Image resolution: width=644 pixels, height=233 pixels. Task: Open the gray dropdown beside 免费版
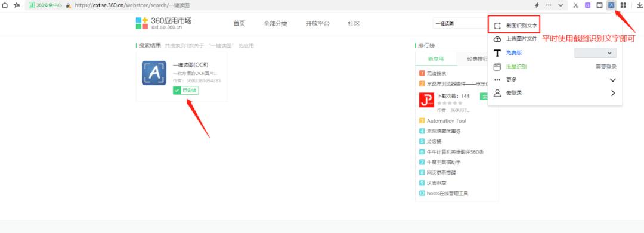(595, 53)
